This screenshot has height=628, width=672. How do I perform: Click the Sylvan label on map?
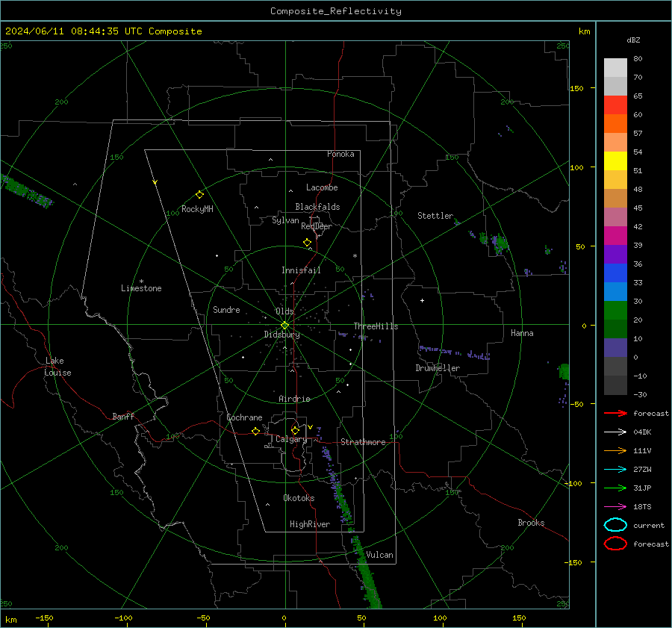coord(285,220)
